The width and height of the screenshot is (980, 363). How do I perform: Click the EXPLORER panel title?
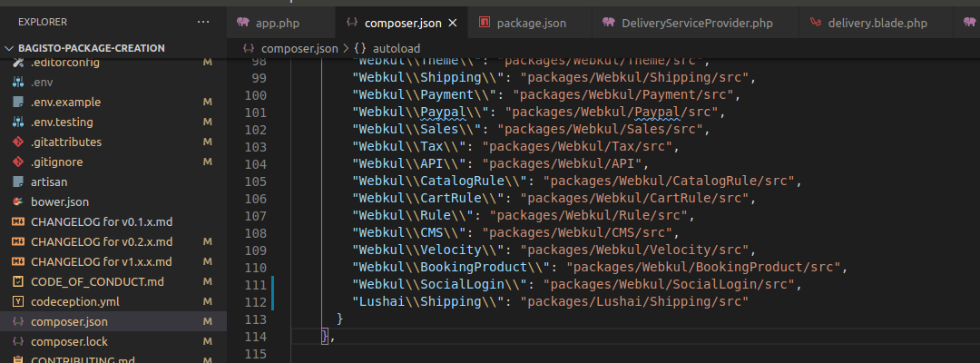point(43,23)
